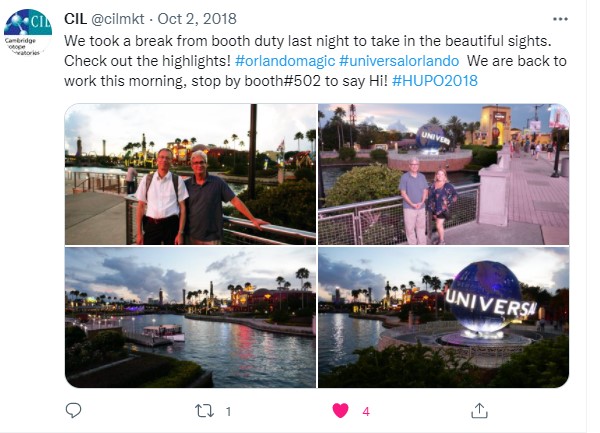Open the Universal globe close-up photo
Screen dimensions: 600x433
coord(443,317)
